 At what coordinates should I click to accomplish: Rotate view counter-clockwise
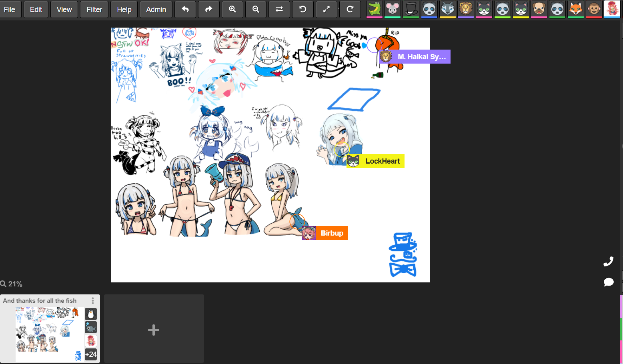(x=303, y=9)
